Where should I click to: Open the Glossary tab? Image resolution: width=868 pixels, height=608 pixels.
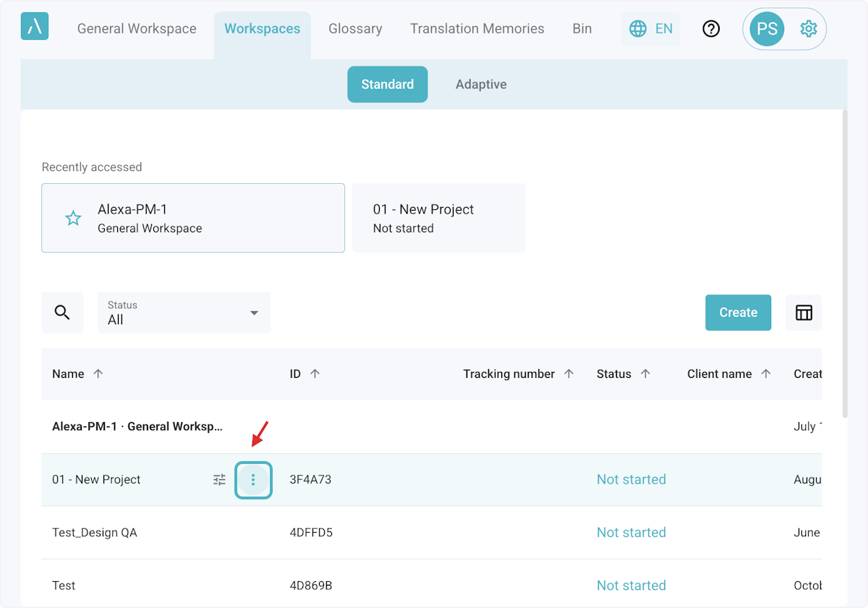tap(355, 29)
